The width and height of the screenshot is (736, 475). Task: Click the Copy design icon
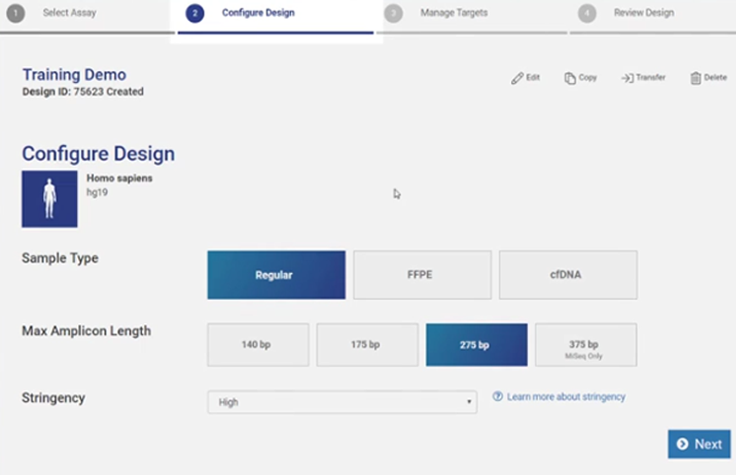click(570, 78)
